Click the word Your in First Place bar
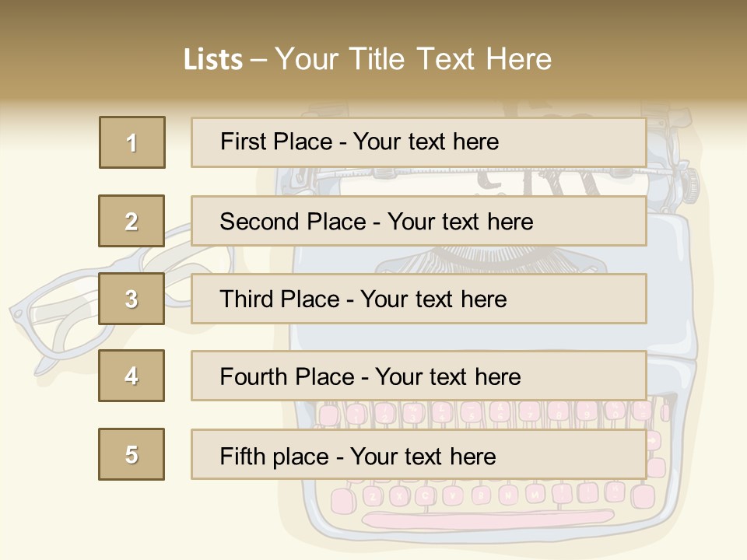The height and width of the screenshot is (560, 747). click(376, 142)
